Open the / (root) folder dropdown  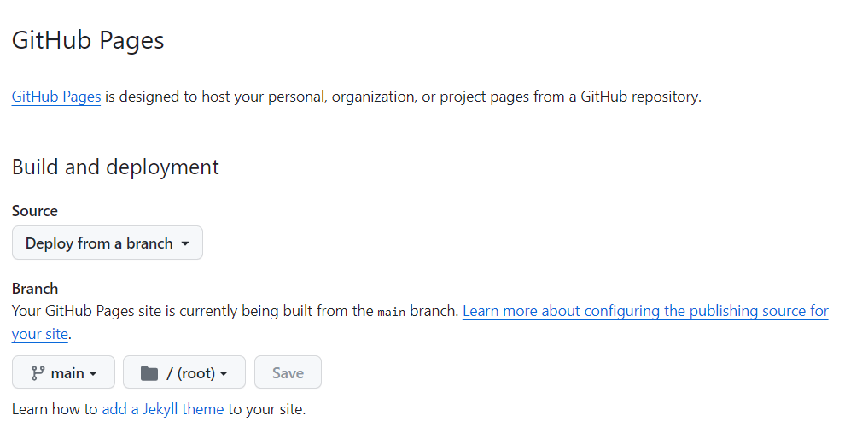[184, 372]
